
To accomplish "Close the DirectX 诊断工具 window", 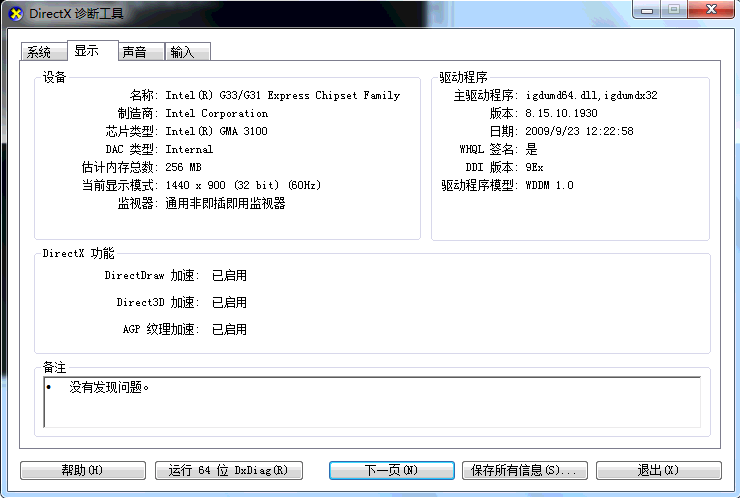I will tap(711, 9).
